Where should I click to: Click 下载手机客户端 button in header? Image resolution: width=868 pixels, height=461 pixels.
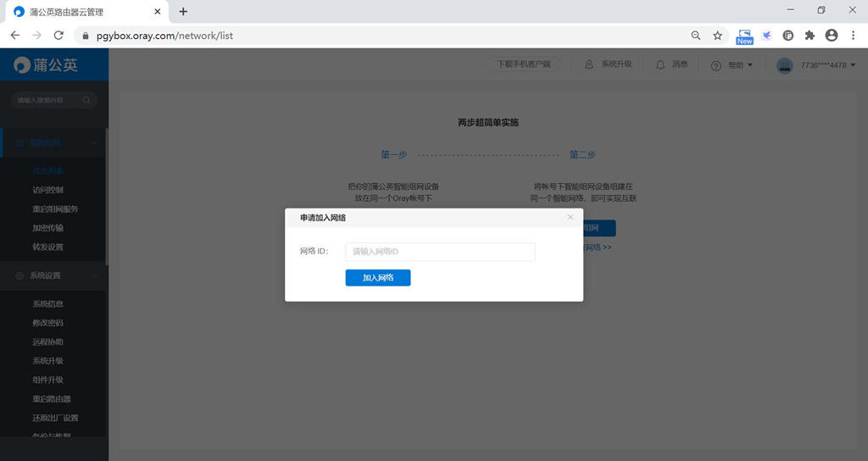[x=524, y=64]
